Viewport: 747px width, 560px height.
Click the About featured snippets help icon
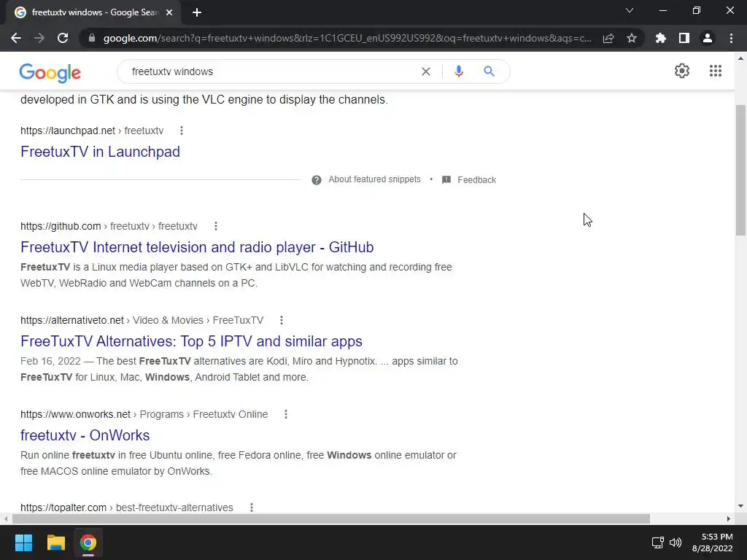tap(317, 180)
